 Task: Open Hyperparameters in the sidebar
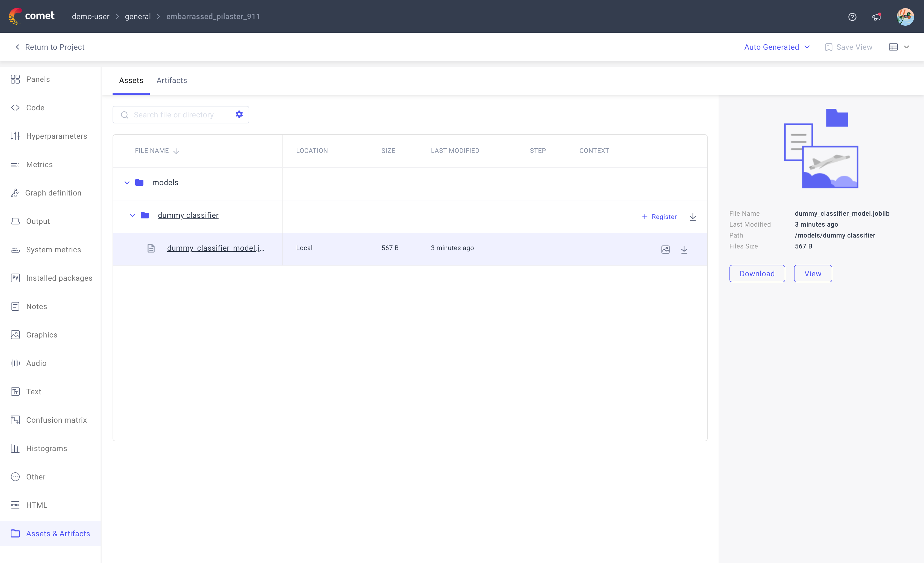pyautogui.click(x=56, y=136)
